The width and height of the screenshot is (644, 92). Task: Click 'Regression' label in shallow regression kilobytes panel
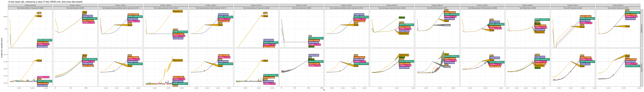177,11
